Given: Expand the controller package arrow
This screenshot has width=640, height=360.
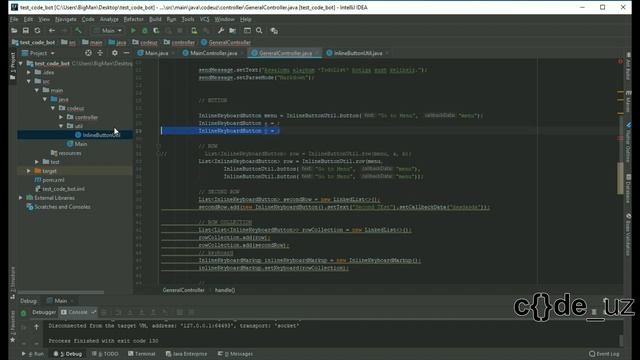Looking at the screenshot, I should [x=61, y=118].
